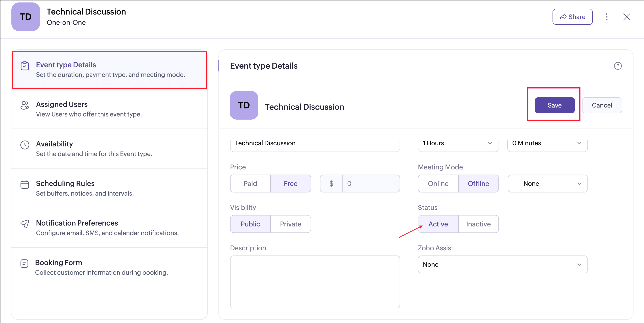Click the Cancel button

pyautogui.click(x=602, y=105)
